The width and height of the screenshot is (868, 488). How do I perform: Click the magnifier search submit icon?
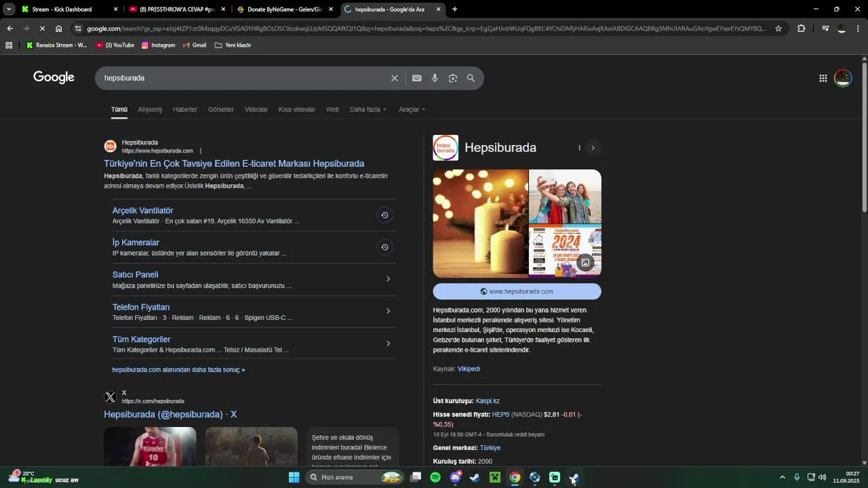471,78
